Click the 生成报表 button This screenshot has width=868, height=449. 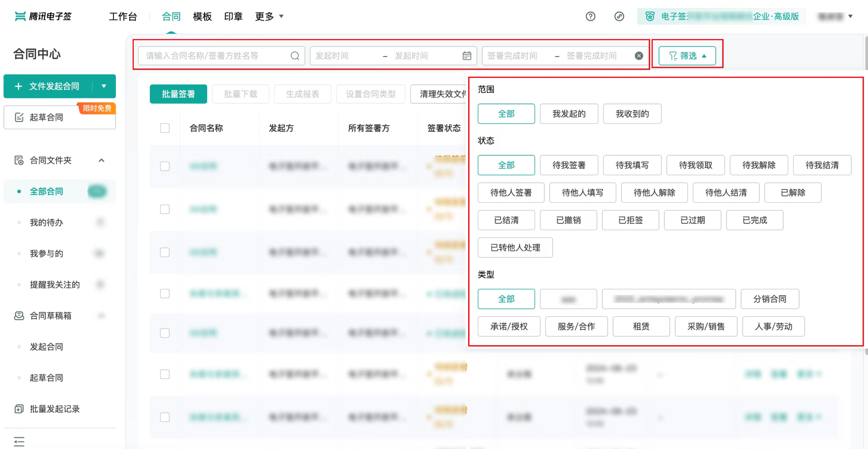303,94
